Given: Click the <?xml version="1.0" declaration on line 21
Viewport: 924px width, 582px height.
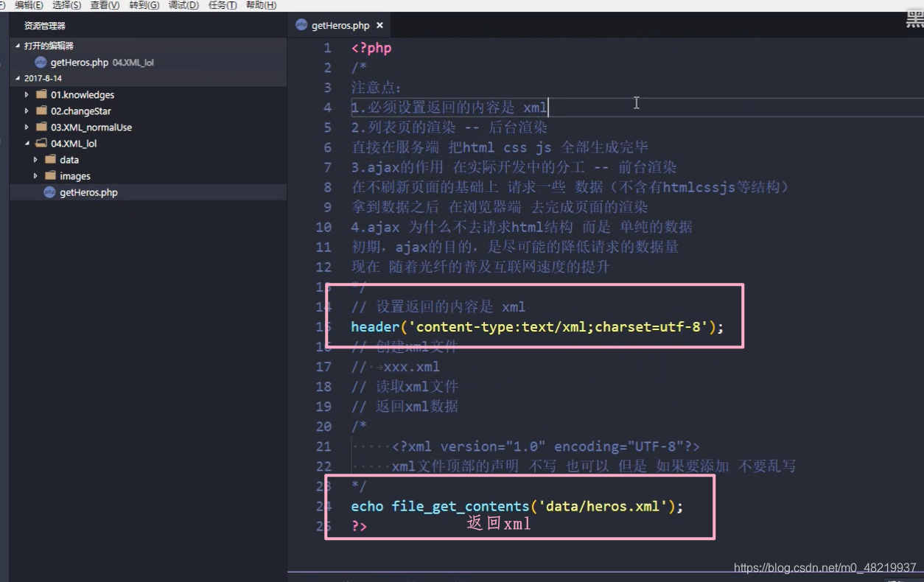Looking at the screenshot, I should 545,446.
